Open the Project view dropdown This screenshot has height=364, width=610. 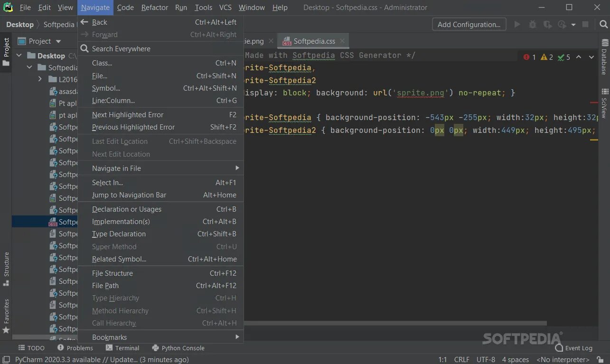pos(58,41)
